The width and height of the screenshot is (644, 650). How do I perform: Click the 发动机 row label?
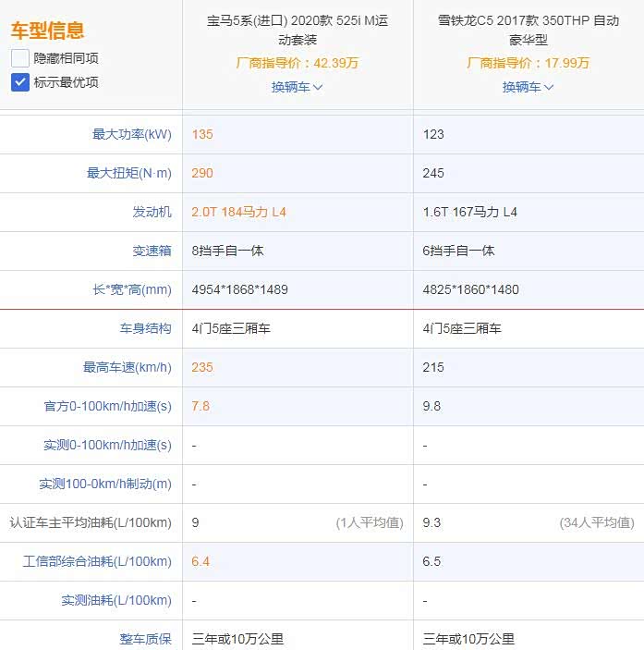(152, 212)
